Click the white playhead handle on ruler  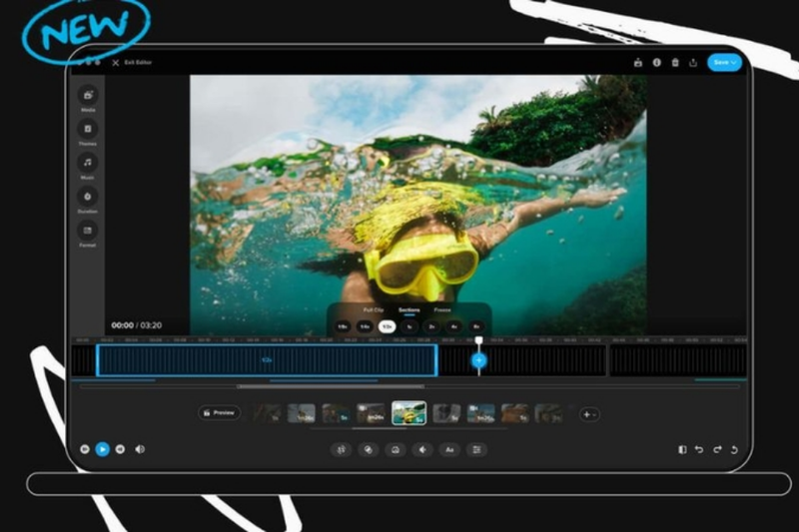[478, 340]
